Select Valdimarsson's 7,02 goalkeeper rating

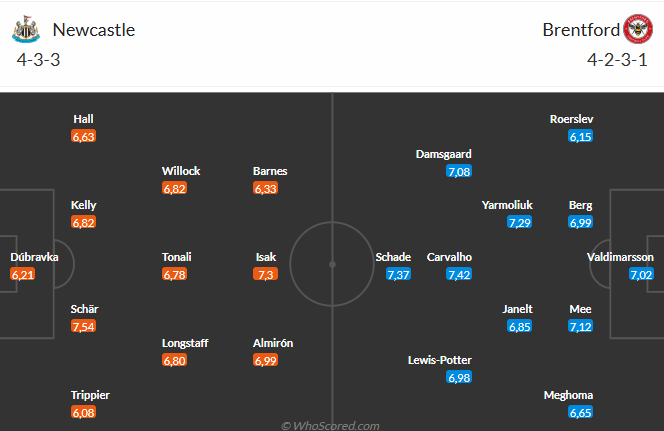pos(641,274)
